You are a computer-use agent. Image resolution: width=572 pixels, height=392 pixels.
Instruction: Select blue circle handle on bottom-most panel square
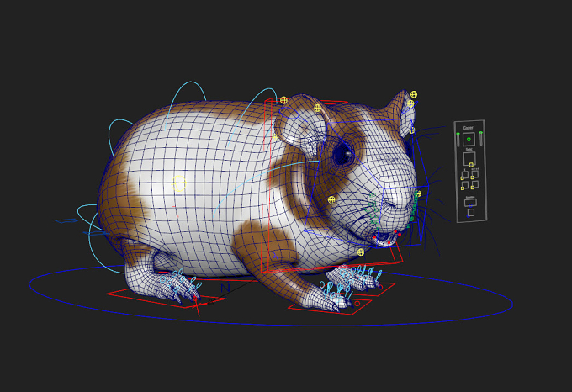point(469,215)
